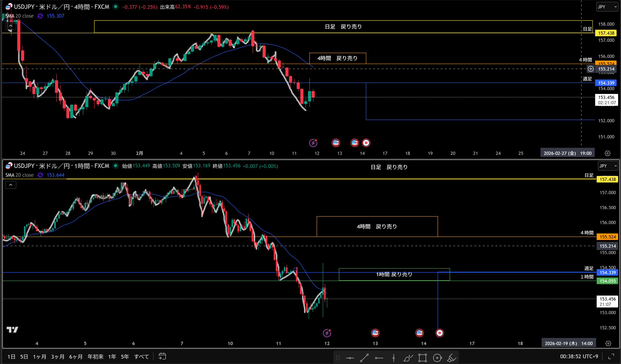Select the highlighter tool

tap(451, 358)
